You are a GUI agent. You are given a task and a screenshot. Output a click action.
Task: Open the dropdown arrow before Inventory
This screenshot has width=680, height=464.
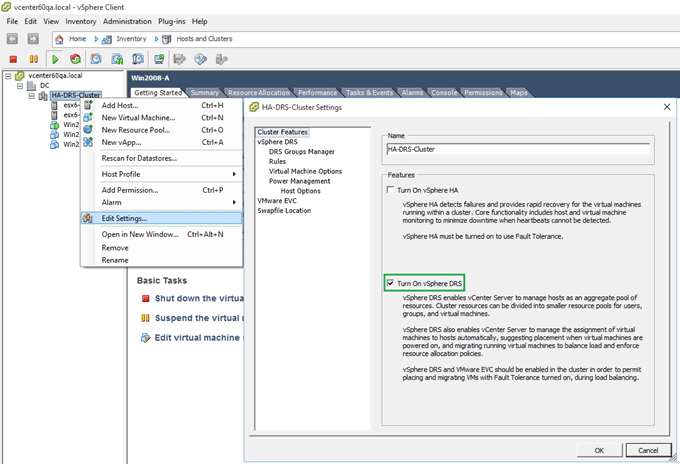(96, 39)
